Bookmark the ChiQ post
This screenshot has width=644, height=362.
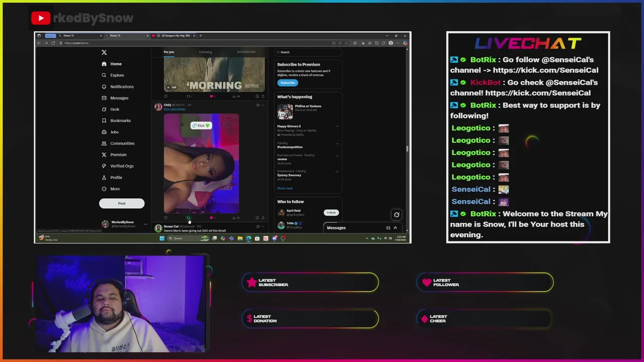click(257, 218)
